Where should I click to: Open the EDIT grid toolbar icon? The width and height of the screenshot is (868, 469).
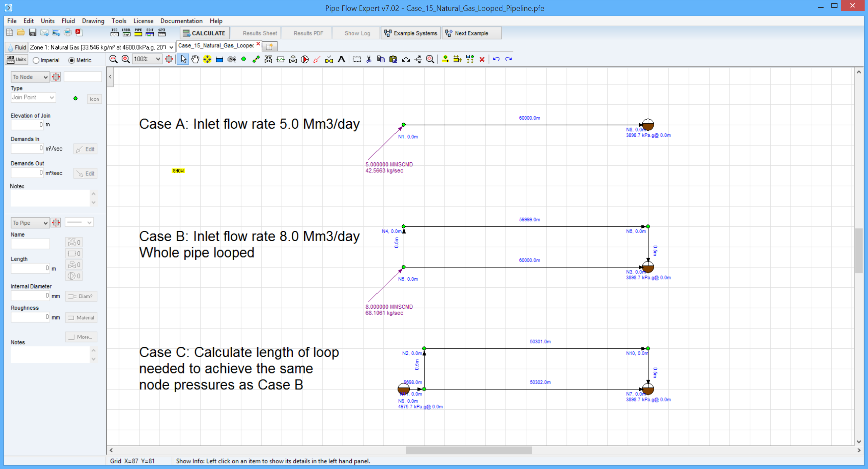(150, 33)
